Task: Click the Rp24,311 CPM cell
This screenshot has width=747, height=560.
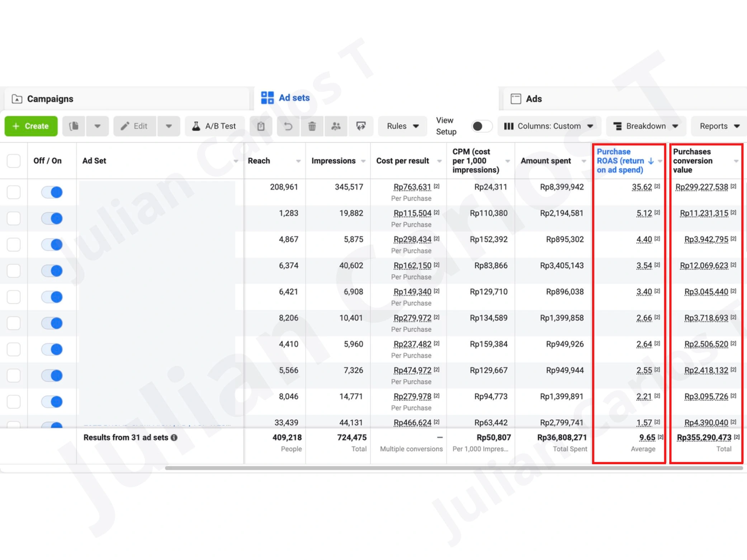Action: point(491,187)
